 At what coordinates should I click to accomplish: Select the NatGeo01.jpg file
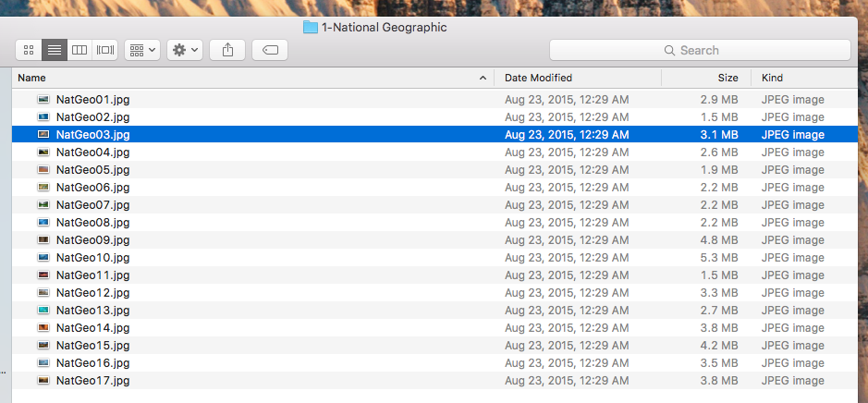(92, 99)
